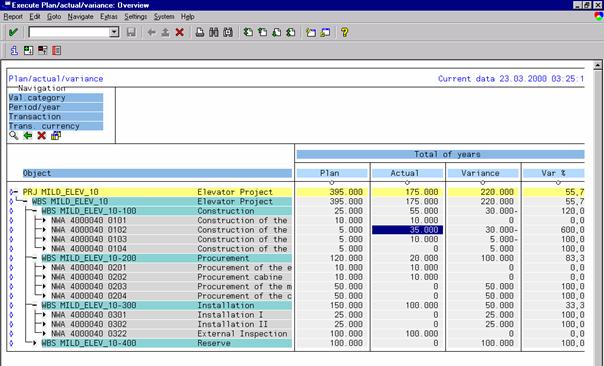
Task: Open the Edit menu
Action: point(35,17)
